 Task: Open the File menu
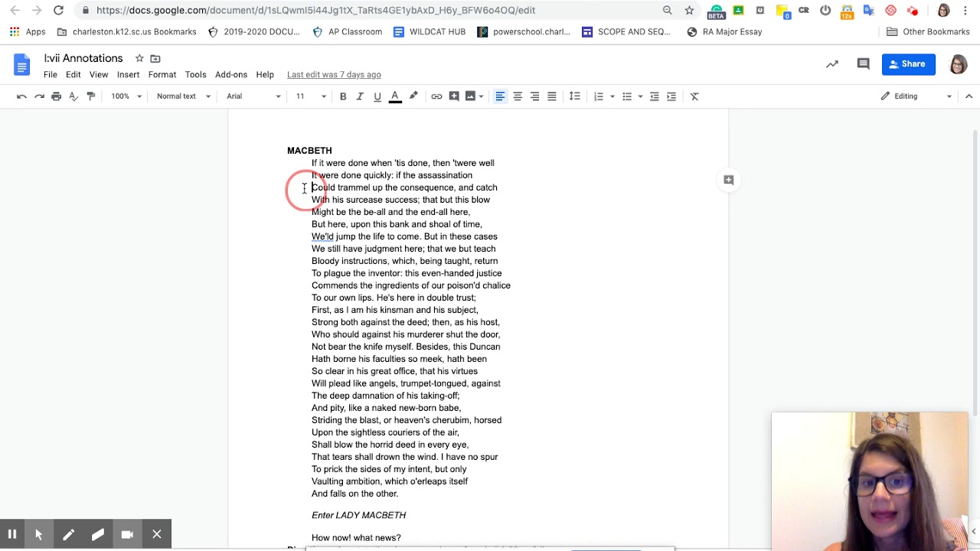(51, 75)
